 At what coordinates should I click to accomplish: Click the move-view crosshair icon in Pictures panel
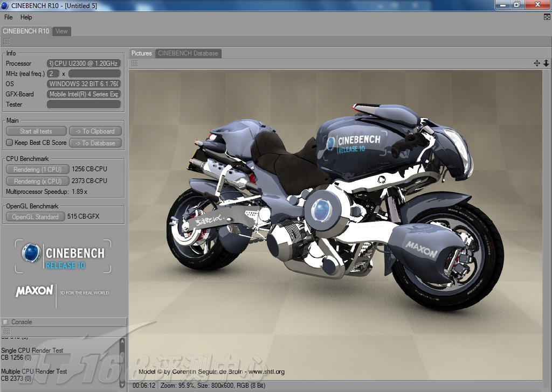537,64
